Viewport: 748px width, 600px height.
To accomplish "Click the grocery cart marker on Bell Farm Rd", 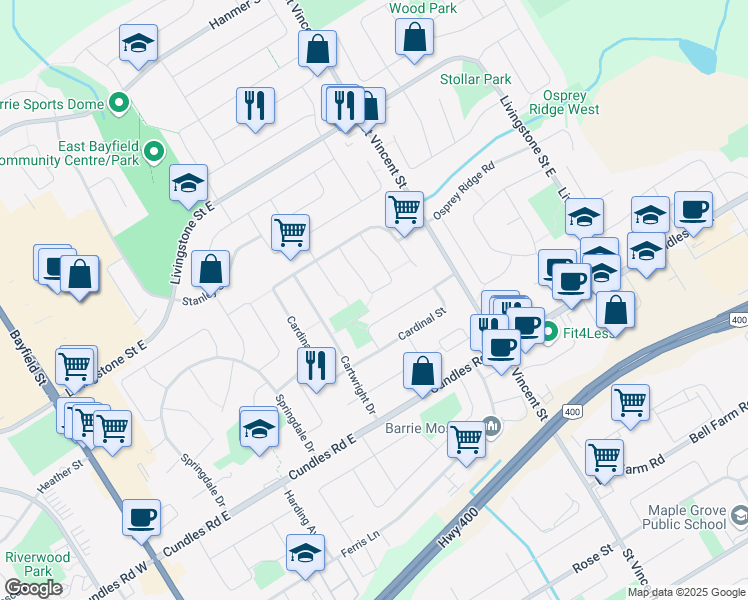I will pyautogui.click(x=604, y=458).
